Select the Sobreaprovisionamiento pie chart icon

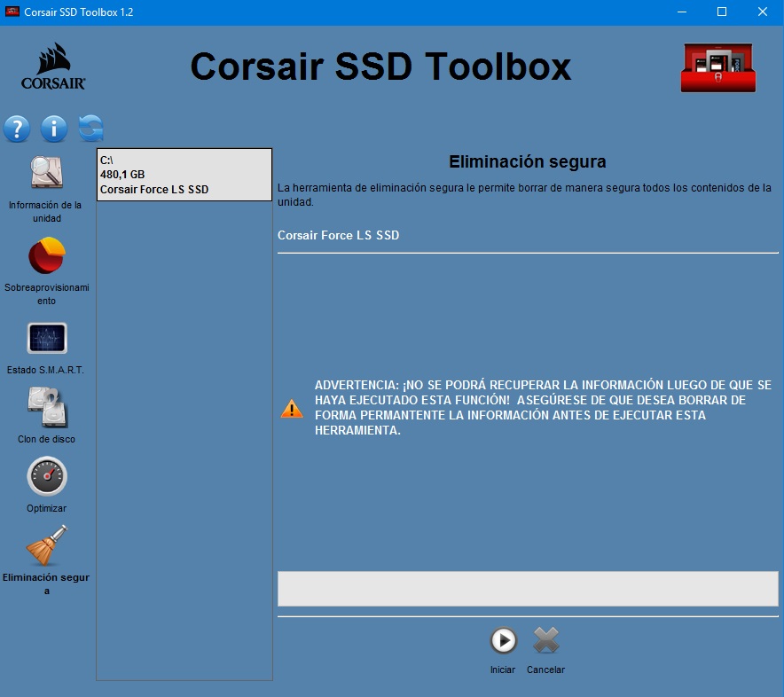click(x=46, y=257)
